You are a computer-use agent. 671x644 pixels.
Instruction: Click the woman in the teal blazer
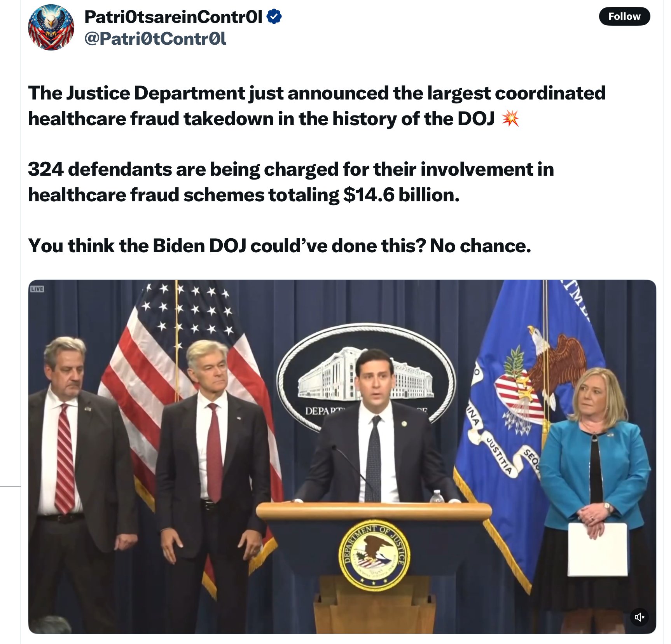[594, 478]
